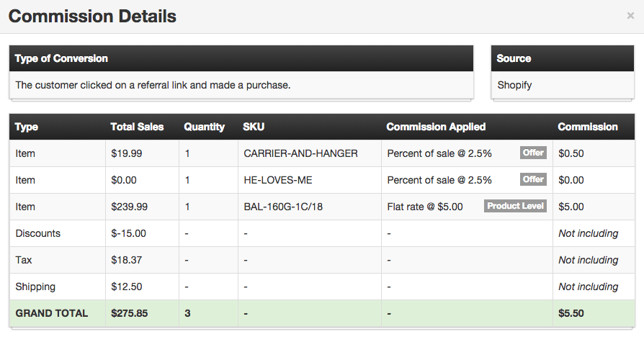Screen dimensions: 644x342
Task: Click the Type of Conversion header
Action: (x=61, y=58)
